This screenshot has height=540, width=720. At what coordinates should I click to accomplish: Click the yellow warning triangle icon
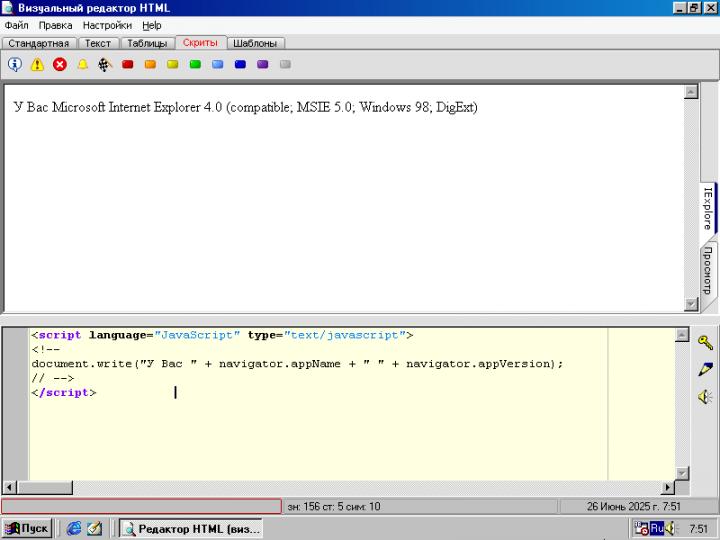tap(37, 65)
